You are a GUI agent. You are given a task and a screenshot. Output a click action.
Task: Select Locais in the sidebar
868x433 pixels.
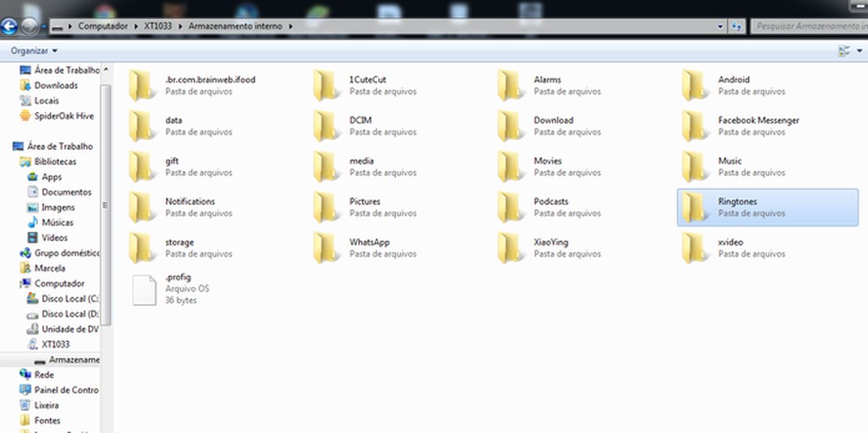[40, 101]
